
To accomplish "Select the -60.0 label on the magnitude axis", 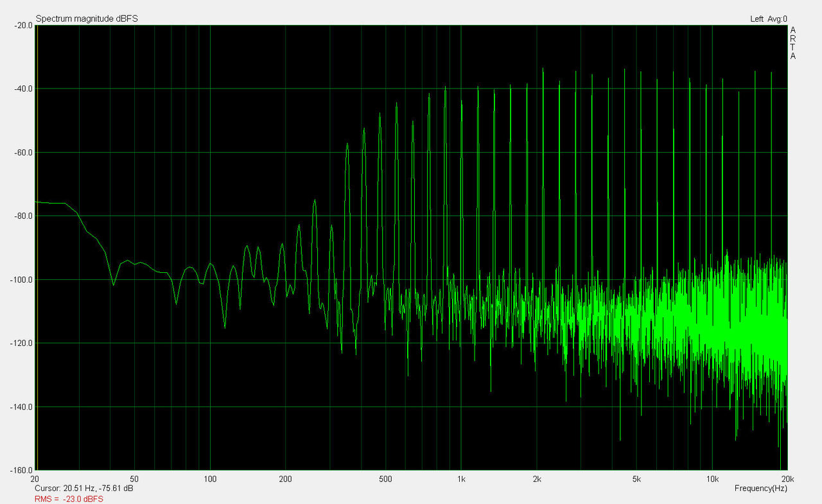I will pos(23,152).
